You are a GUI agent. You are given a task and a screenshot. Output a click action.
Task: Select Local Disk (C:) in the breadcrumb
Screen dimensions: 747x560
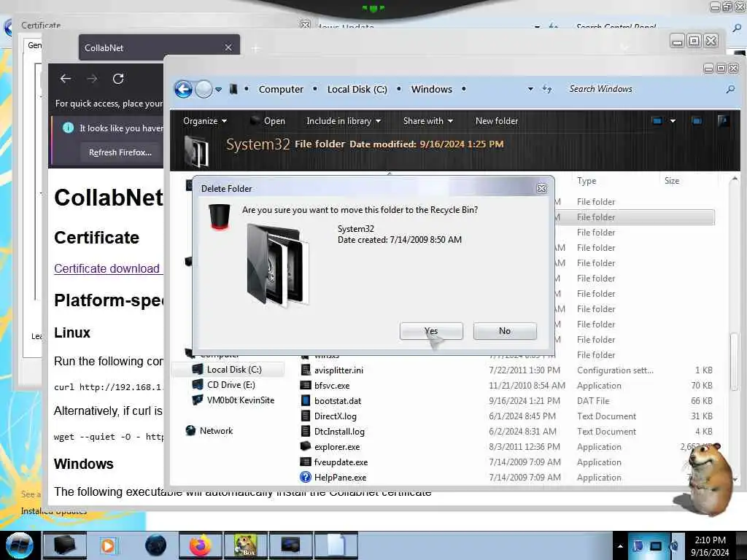click(357, 89)
